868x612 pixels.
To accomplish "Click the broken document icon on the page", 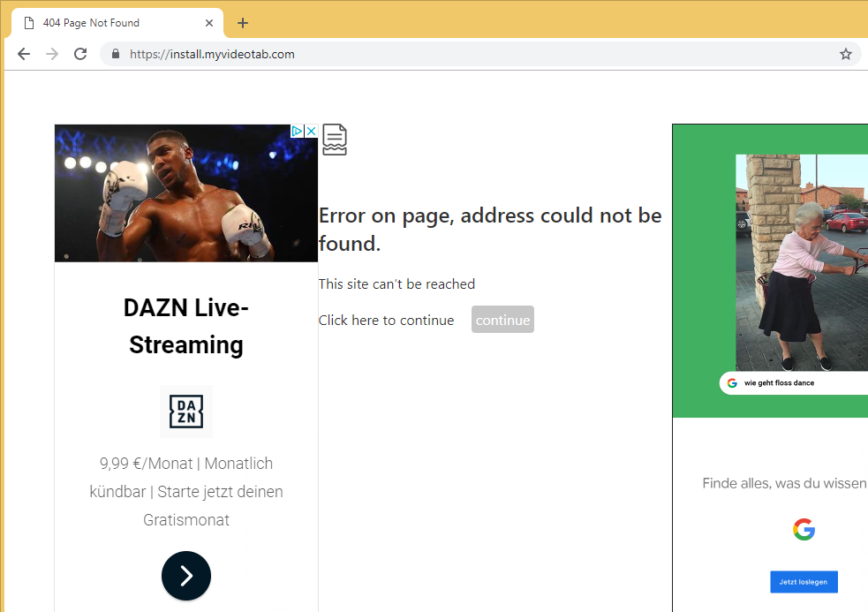I will [334, 140].
